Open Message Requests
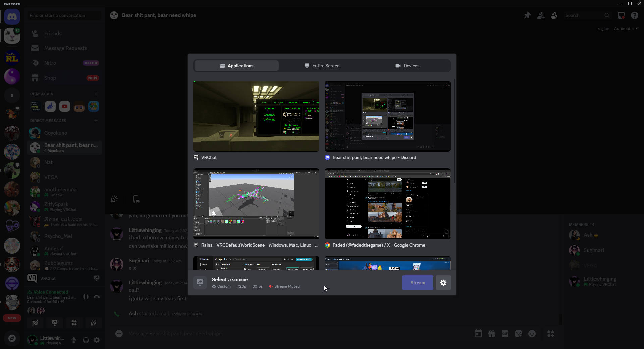644x349 pixels. (65, 48)
